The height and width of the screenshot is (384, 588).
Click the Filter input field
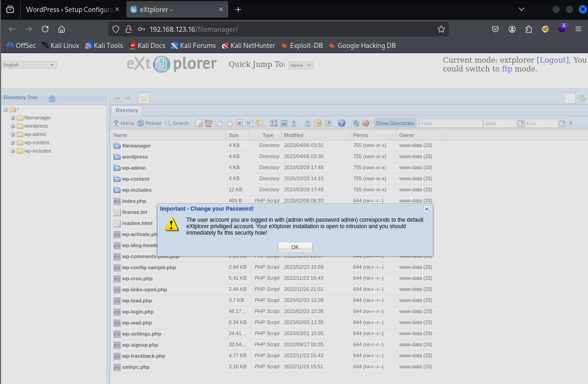(x=451, y=123)
